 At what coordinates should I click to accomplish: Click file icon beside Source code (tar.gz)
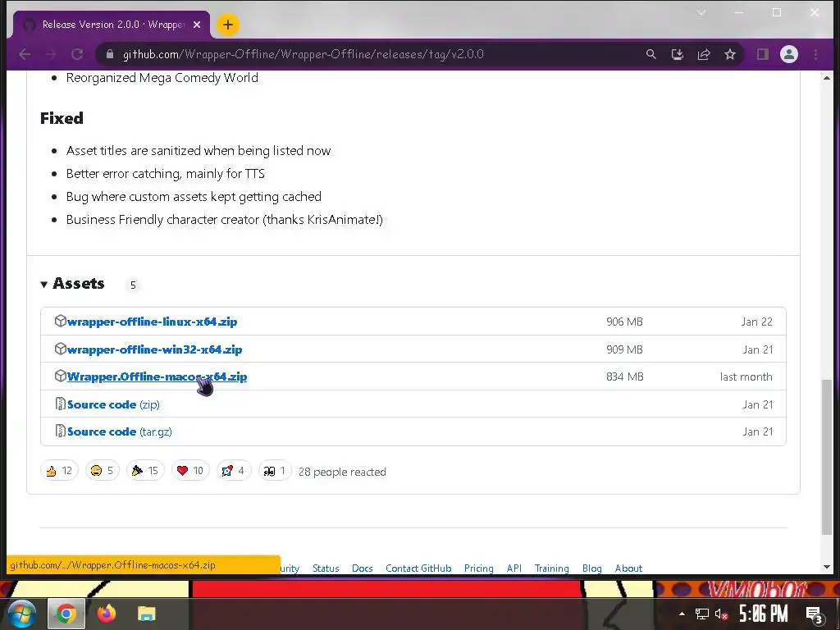(61, 431)
